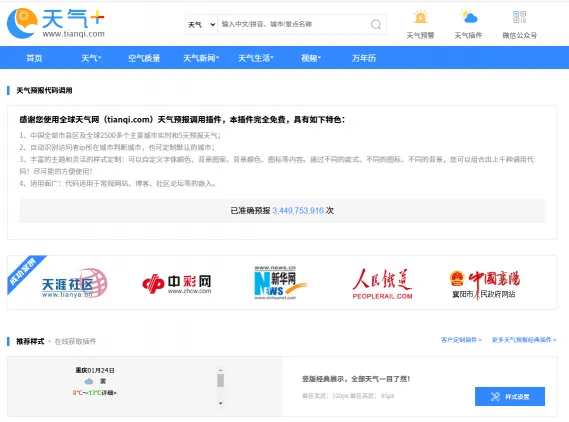Open the 客户定制插件 link
Screen dimensions: 569x422
pos(461,340)
